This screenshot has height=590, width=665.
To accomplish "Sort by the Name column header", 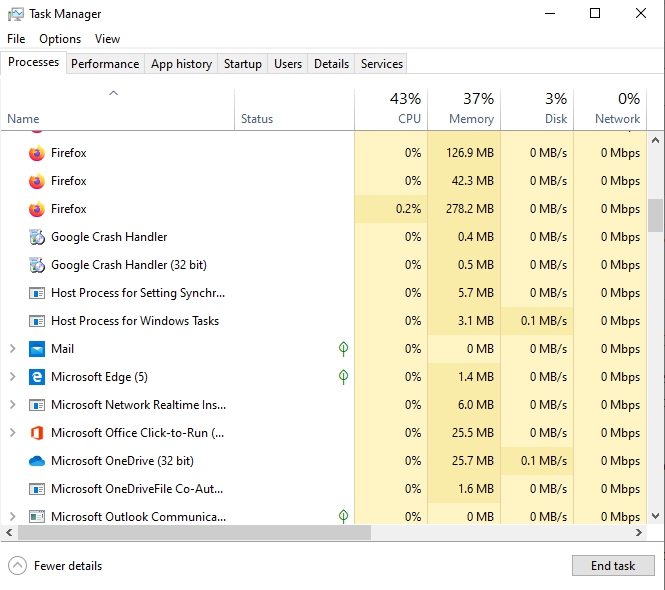I will click(x=117, y=109).
